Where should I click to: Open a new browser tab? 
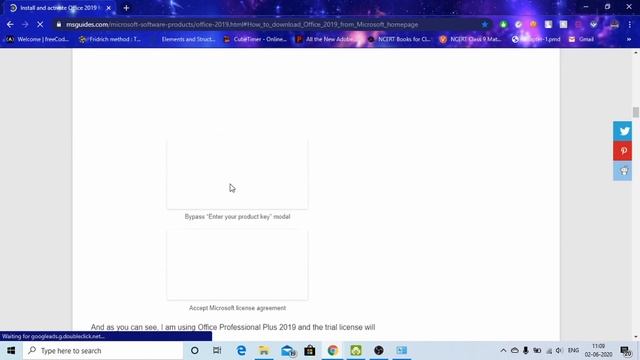(126, 8)
